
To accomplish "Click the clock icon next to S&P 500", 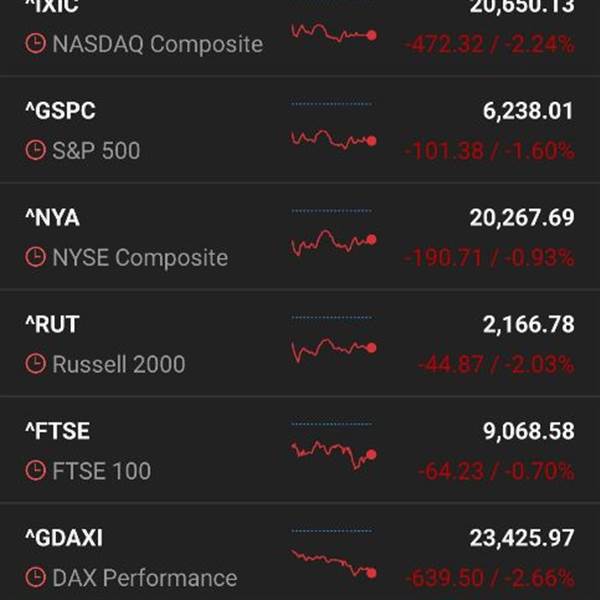I will click(x=36, y=150).
